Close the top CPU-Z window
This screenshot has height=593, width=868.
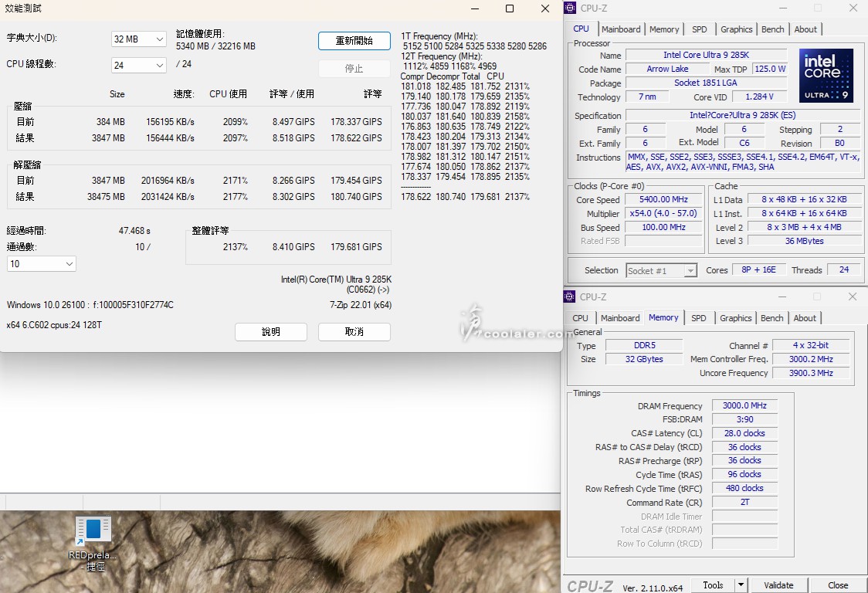[853, 8]
